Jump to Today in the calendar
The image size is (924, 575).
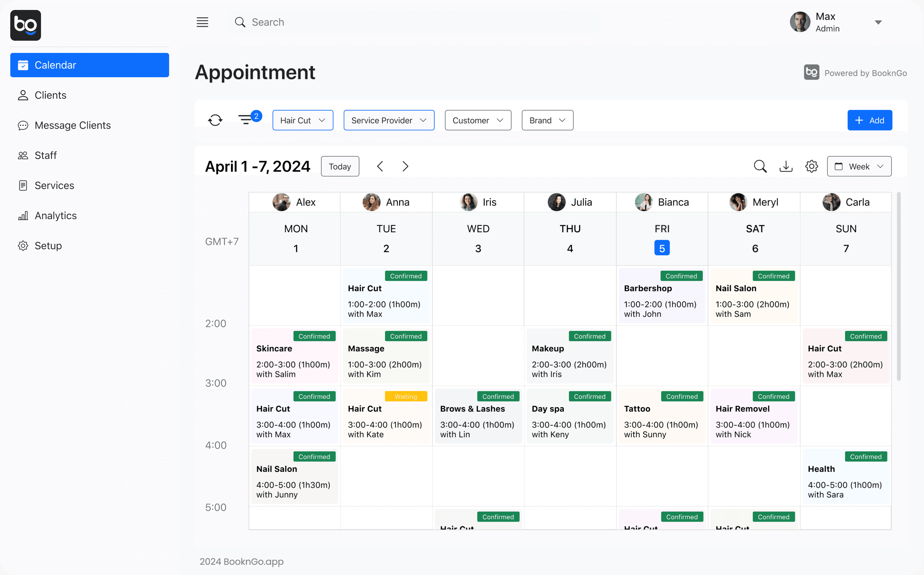[340, 166]
